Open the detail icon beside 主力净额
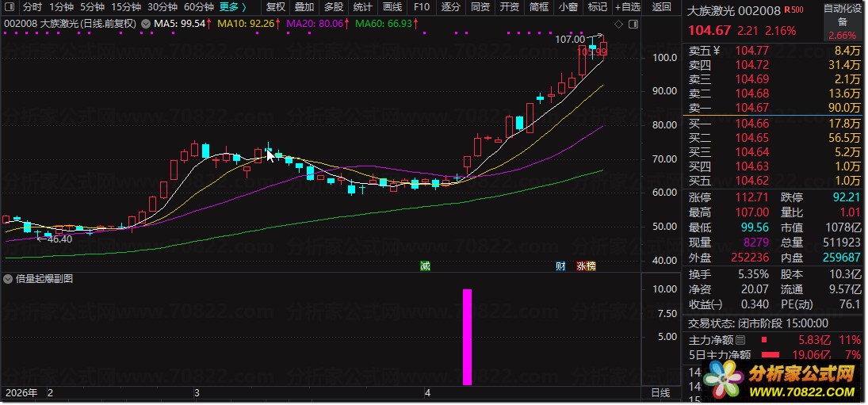 [740, 340]
